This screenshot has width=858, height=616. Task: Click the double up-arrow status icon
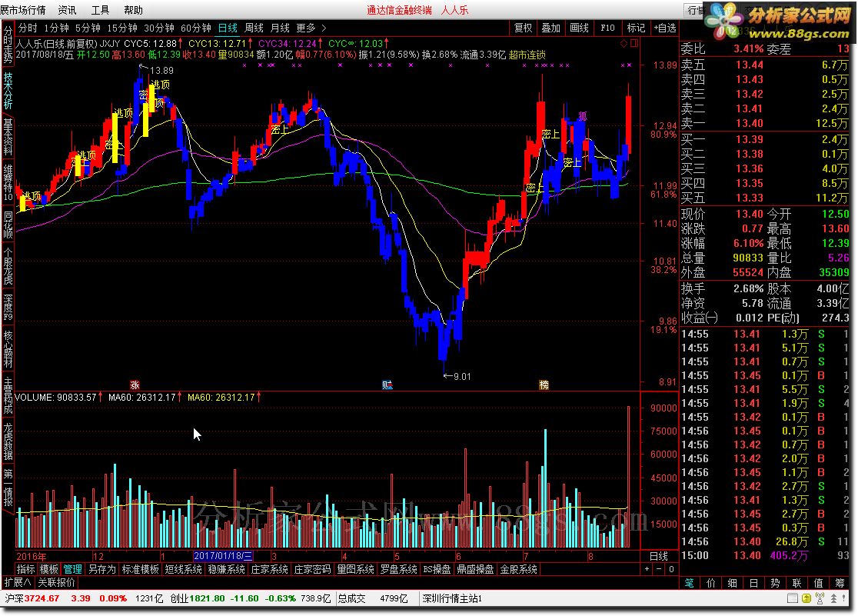(833, 598)
